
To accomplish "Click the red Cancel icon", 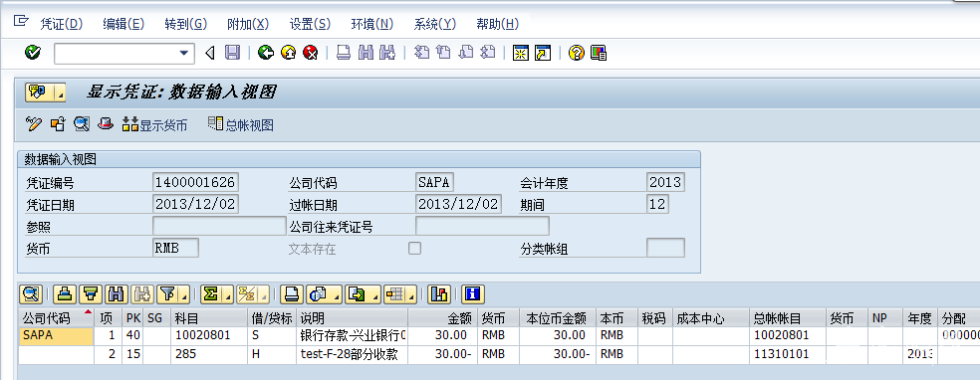I will 310,53.
